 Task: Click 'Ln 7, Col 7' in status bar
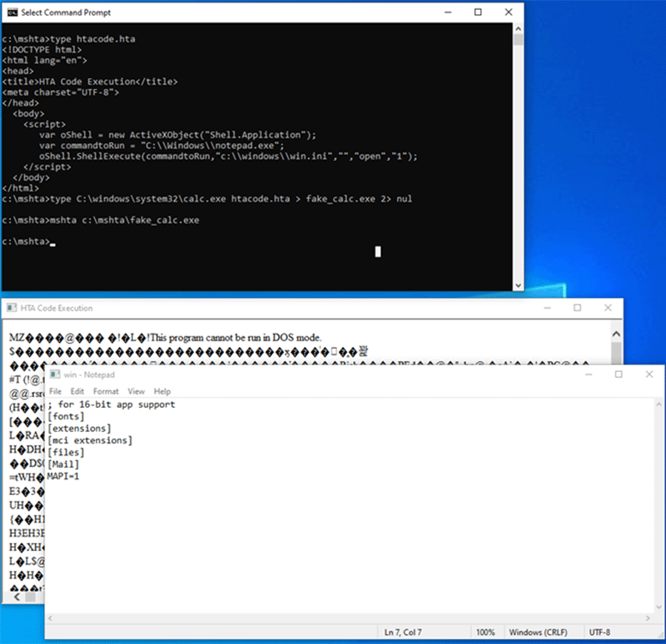coord(403,632)
